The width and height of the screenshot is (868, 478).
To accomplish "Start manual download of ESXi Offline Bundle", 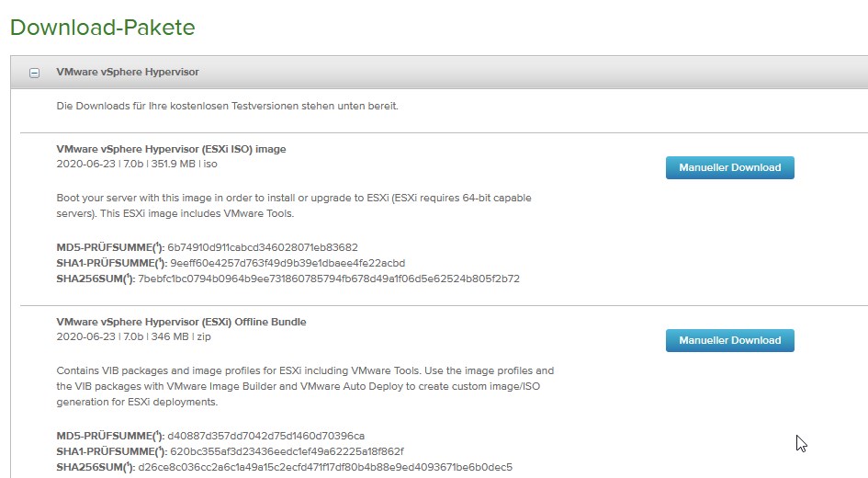I will coord(729,340).
